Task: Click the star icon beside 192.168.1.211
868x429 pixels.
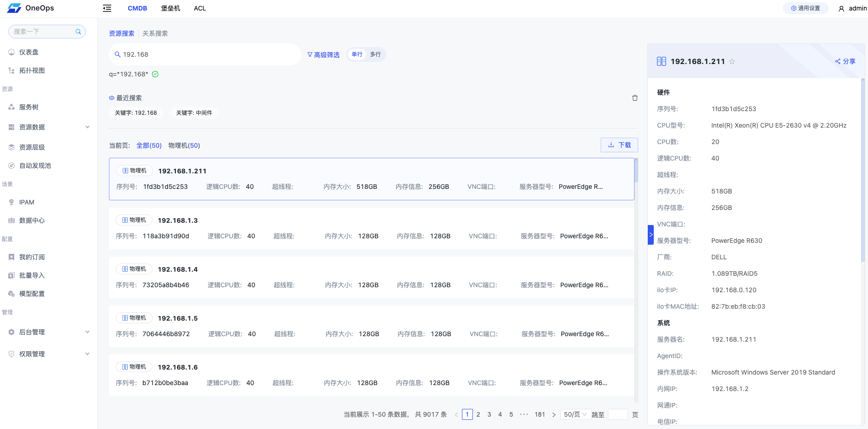Action: [732, 62]
